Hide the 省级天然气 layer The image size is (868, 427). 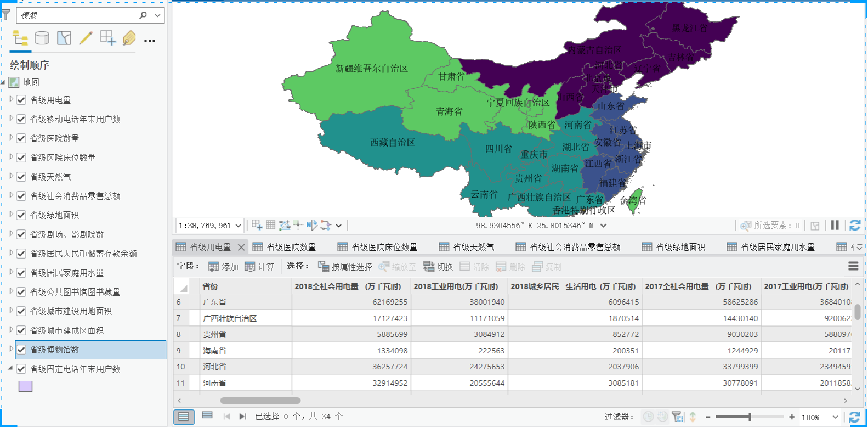pos(21,177)
